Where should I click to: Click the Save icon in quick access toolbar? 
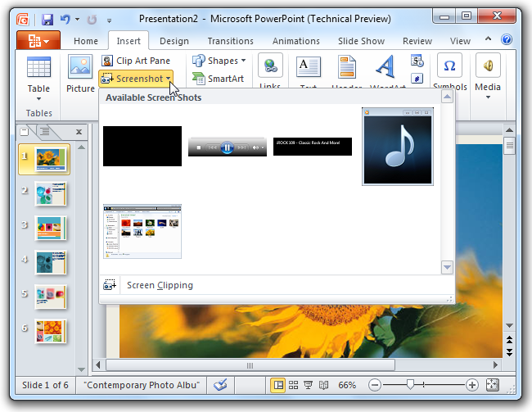[47, 18]
